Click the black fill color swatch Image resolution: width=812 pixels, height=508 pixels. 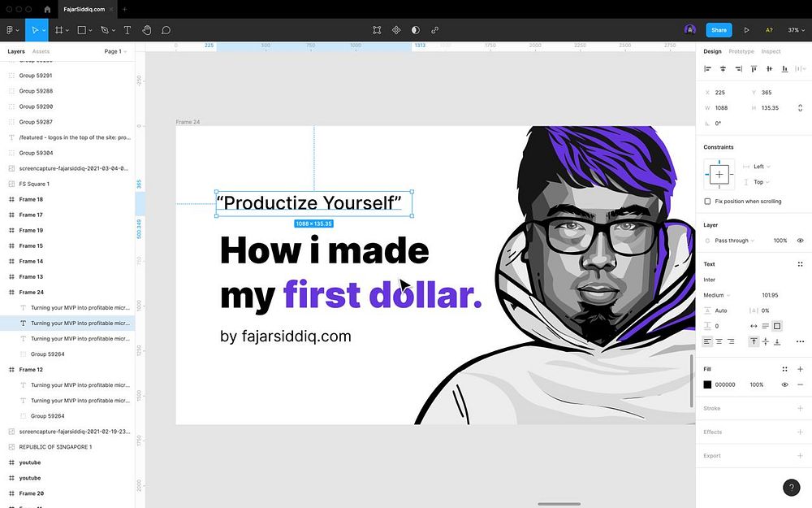(707, 384)
